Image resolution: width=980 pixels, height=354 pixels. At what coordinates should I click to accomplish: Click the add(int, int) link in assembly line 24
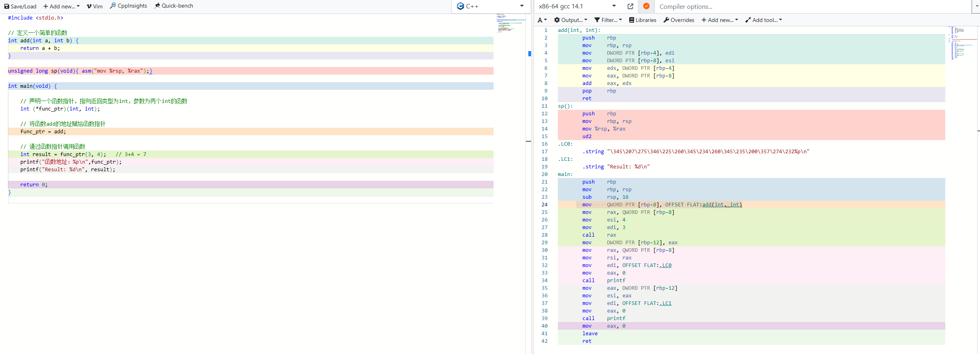click(722, 205)
